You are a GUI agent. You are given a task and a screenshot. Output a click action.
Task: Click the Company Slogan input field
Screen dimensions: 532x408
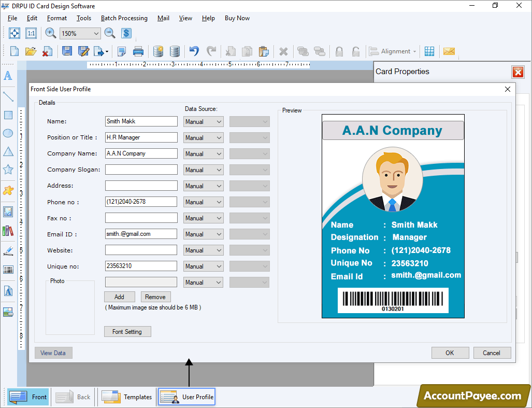[x=141, y=170]
